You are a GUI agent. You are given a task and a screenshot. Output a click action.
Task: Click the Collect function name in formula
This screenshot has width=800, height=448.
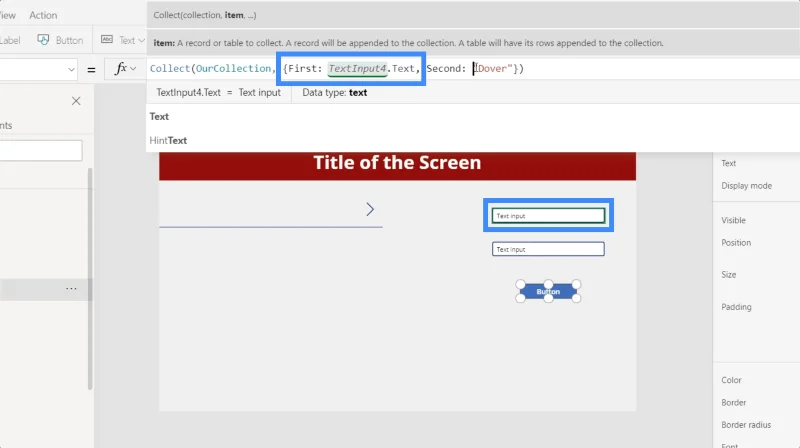tap(169, 68)
